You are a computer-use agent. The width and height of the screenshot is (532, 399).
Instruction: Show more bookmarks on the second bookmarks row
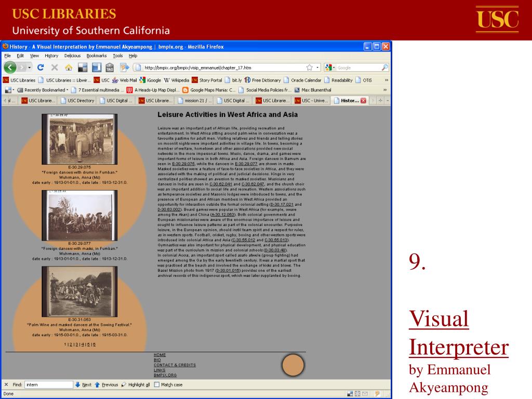(x=385, y=90)
